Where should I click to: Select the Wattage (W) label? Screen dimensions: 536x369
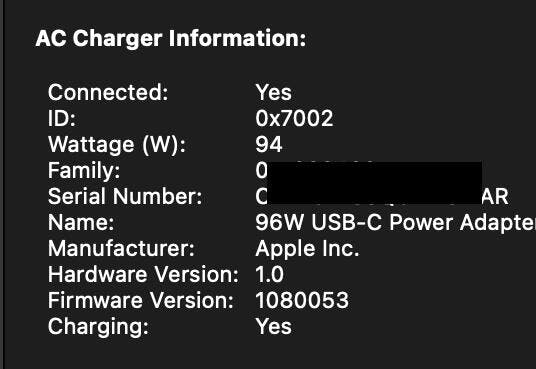tap(117, 145)
